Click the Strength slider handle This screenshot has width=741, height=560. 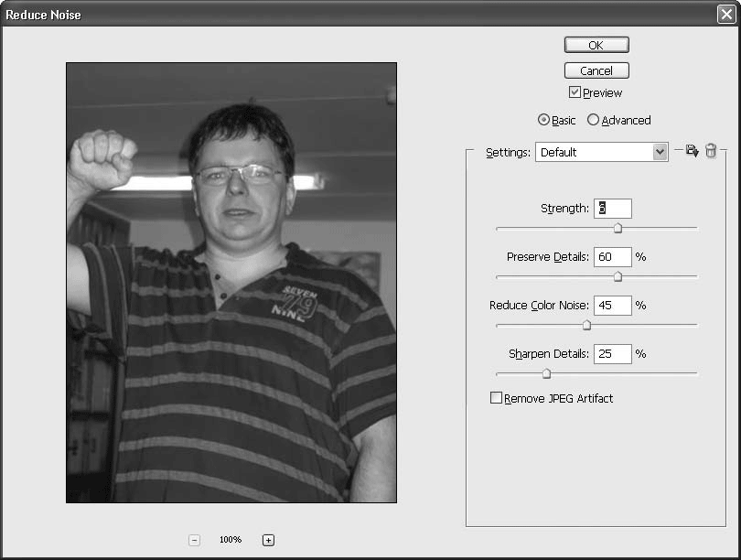pyautogui.click(x=617, y=228)
